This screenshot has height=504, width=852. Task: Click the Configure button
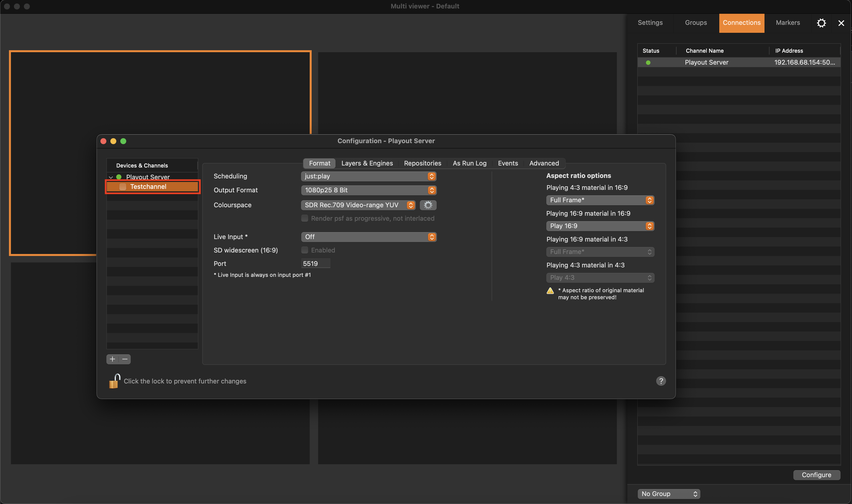click(816, 475)
